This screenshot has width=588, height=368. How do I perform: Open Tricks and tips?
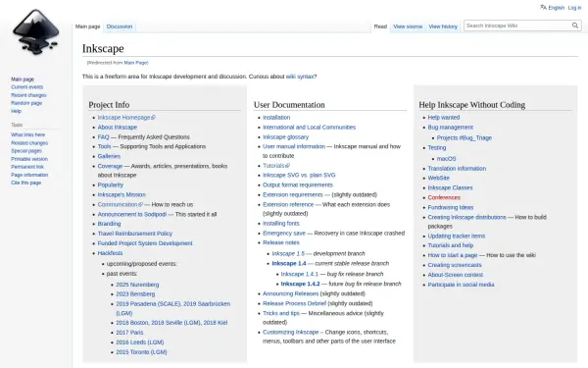point(281,313)
